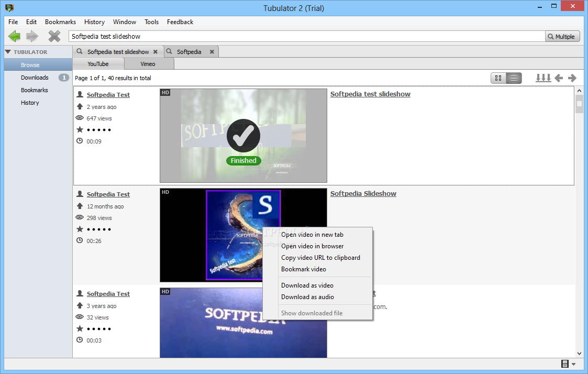Viewport: 588px width, 374px height.
Task: Open the Tools menu
Action: tap(151, 22)
